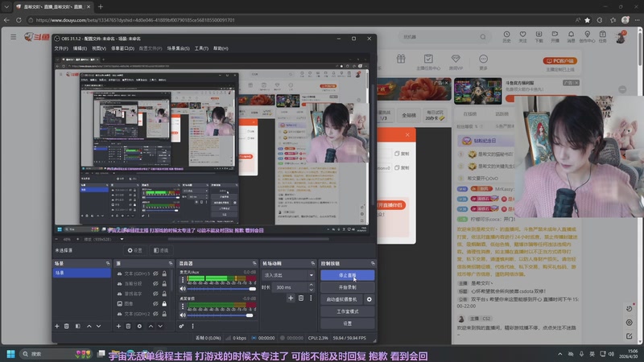Open the 淡入淡出 transition dropdown
The width and height of the screenshot is (644, 362).
point(289,275)
